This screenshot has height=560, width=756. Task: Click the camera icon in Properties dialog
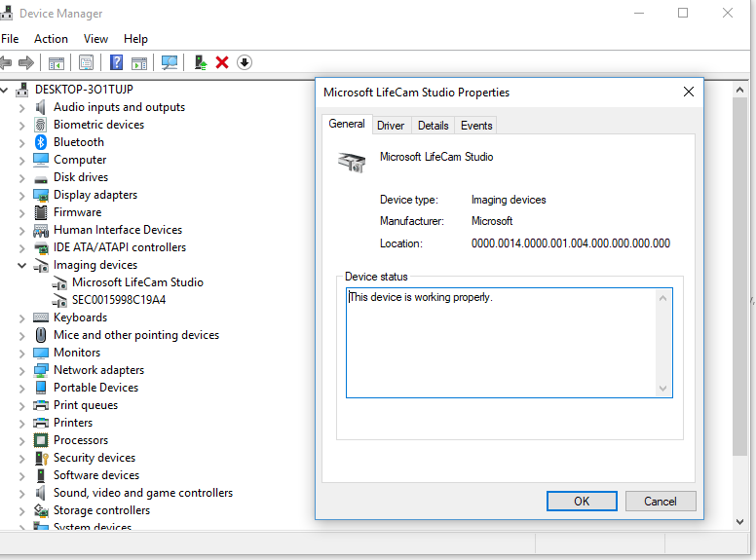(x=352, y=163)
